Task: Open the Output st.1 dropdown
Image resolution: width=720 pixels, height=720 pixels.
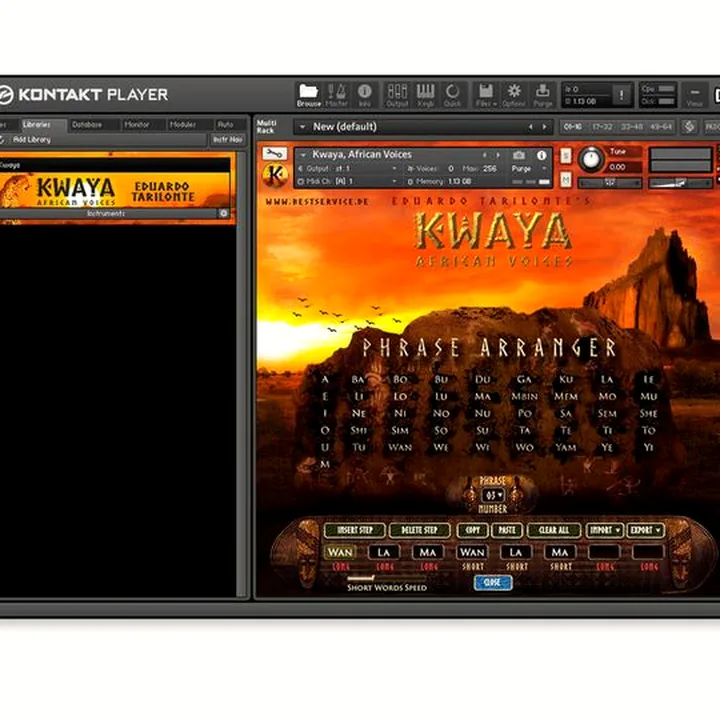Action: (x=347, y=169)
